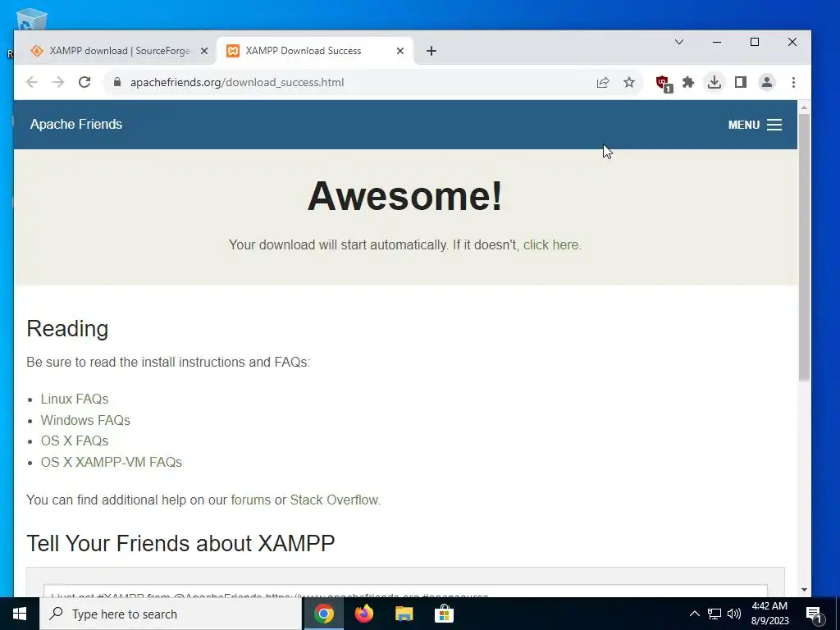The height and width of the screenshot is (630, 840).
Task: Open the Extensions puzzle icon
Action: point(688,83)
